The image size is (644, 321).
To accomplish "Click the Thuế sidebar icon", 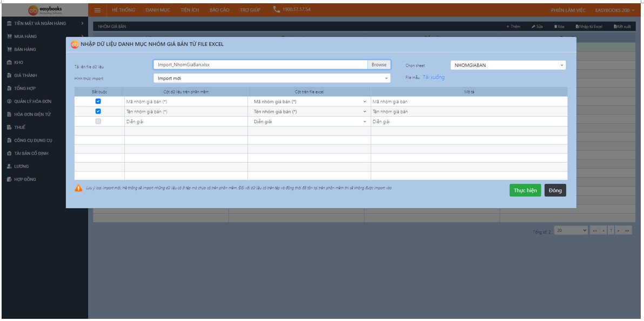I will tap(9, 128).
